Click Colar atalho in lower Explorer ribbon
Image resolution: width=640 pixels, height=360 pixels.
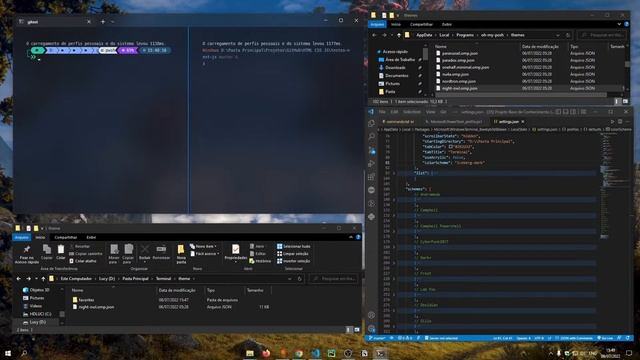tap(82, 261)
